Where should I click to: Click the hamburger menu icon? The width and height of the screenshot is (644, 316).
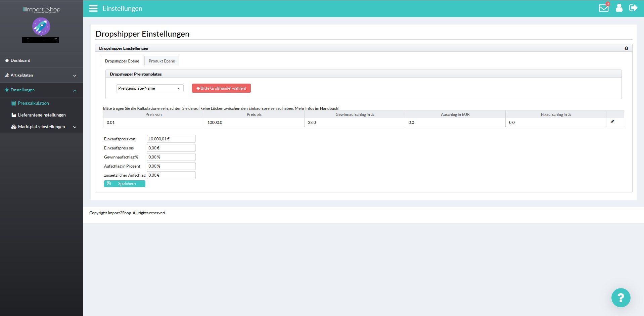(x=93, y=8)
